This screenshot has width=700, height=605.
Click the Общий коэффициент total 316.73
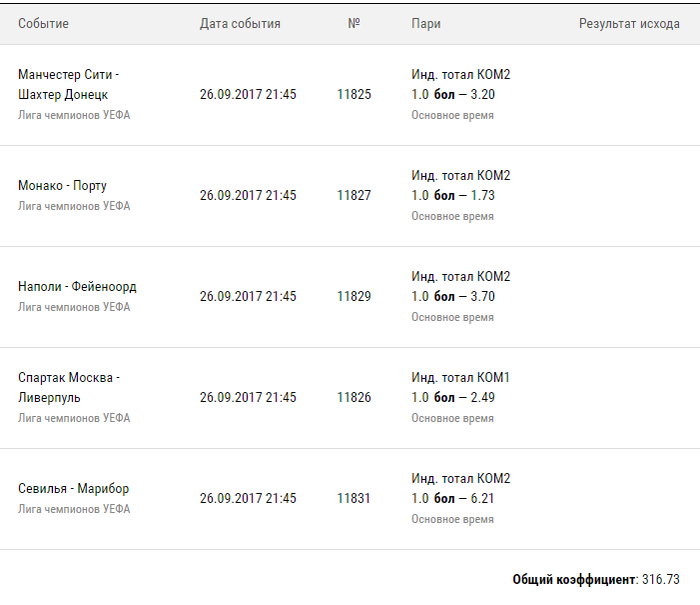[x=596, y=579]
